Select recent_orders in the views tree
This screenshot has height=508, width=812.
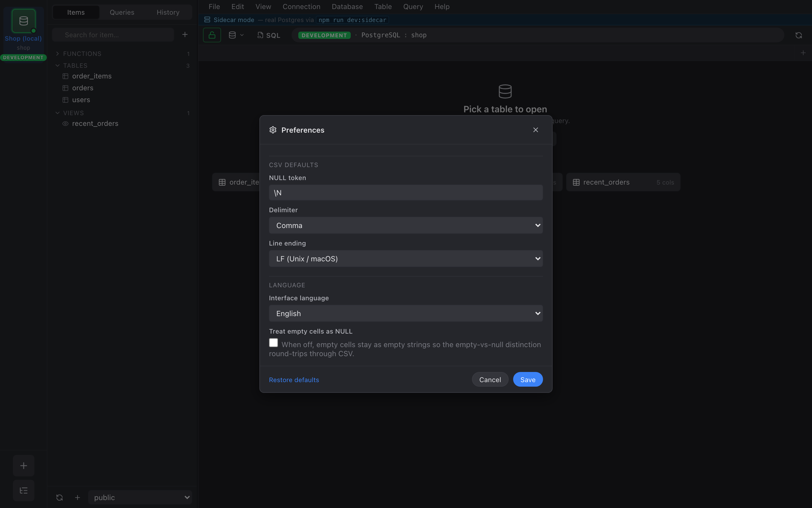pos(95,124)
